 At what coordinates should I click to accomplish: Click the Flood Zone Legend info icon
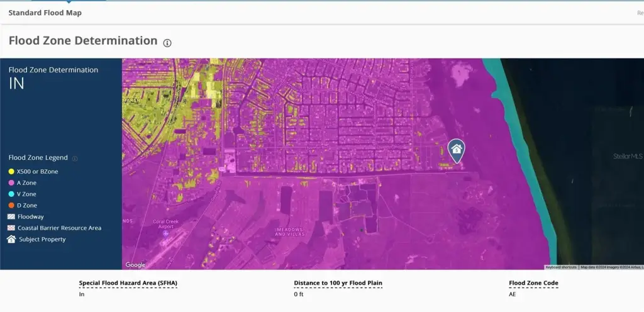tap(75, 159)
